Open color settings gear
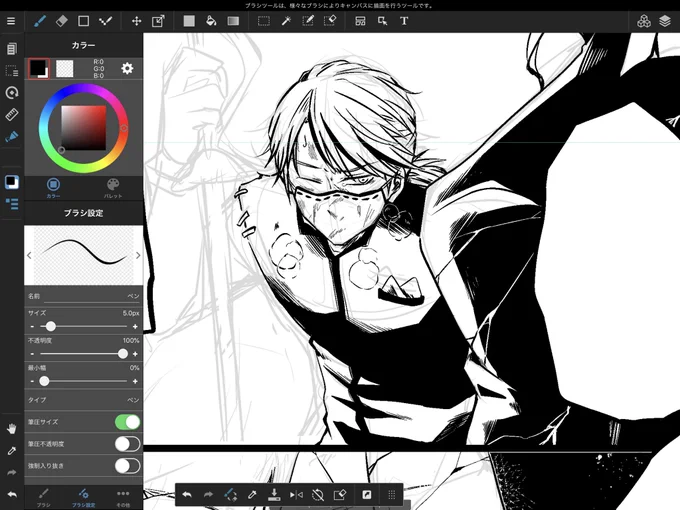The width and height of the screenshot is (680, 510). [x=127, y=68]
